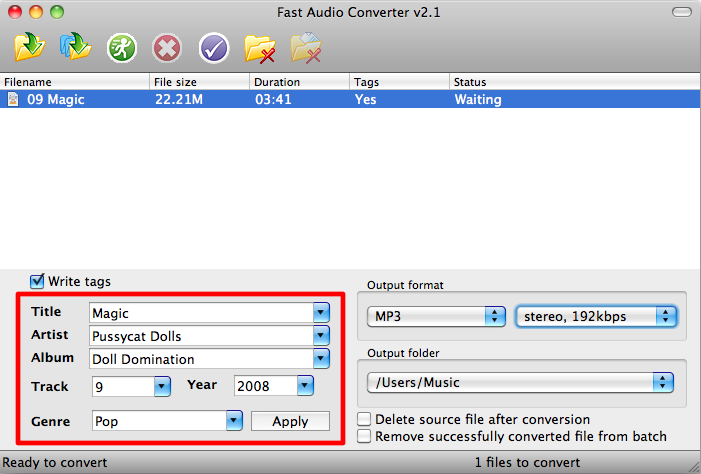Open the Artist dropdown arrow
Viewport: 701px width, 474px height.
click(x=321, y=335)
